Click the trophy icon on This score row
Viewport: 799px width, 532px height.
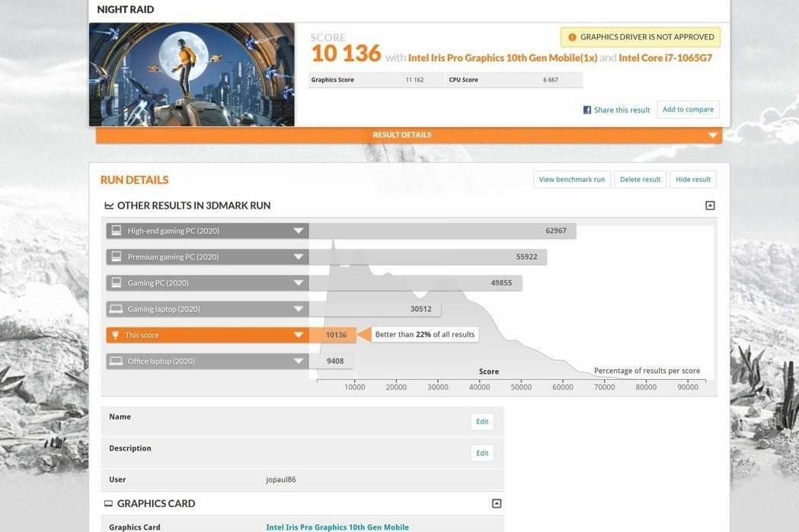click(115, 335)
